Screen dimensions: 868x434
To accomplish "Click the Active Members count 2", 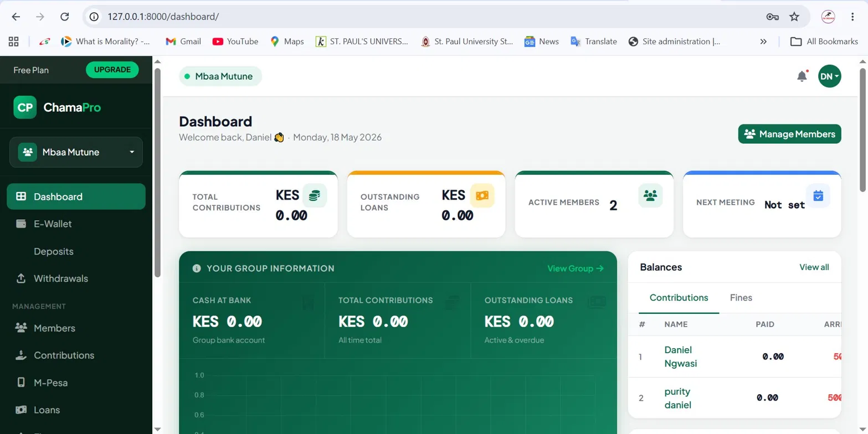I will (613, 206).
